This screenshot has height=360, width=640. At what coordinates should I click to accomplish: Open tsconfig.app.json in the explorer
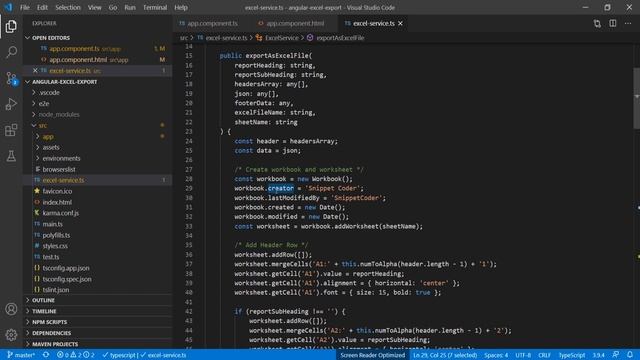[66, 268]
